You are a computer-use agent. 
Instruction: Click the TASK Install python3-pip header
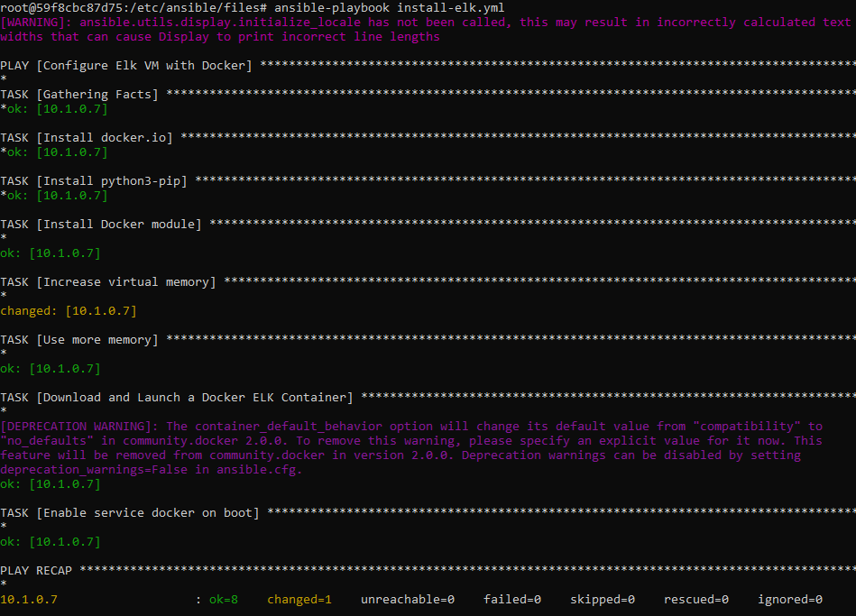(x=94, y=180)
